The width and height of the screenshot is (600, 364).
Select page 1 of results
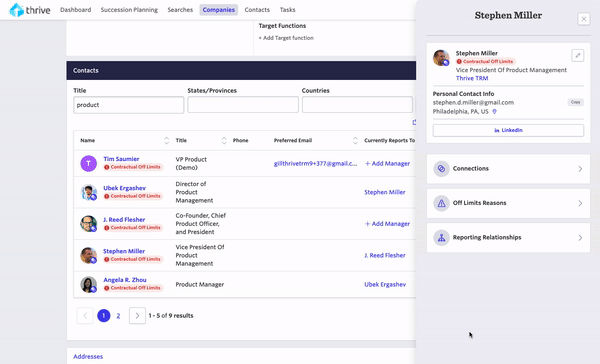coord(104,316)
